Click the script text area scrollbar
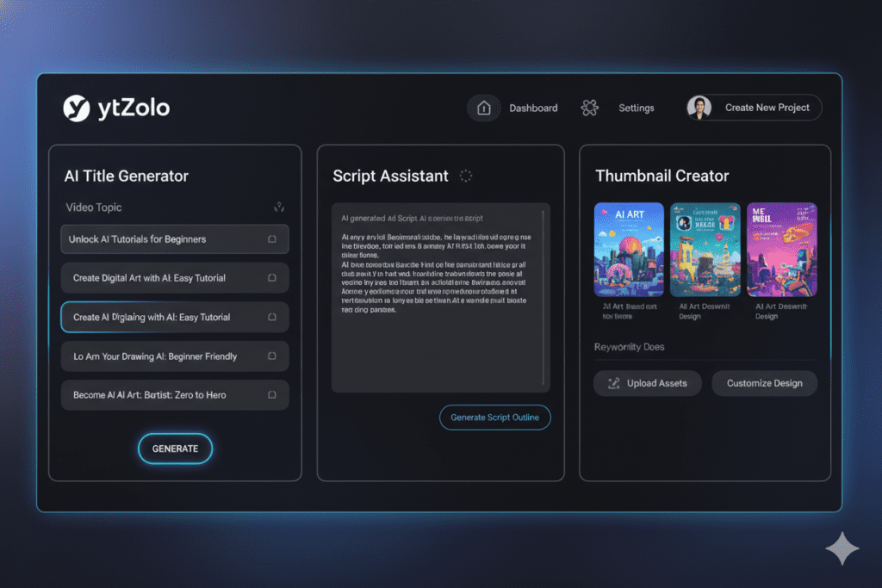The image size is (882, 588). (543, 297)
